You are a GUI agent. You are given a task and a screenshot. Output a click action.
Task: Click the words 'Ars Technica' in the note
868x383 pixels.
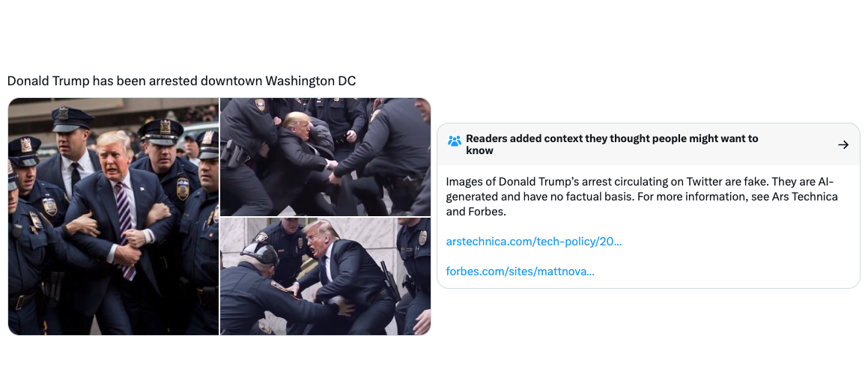[x=804, y=197]
